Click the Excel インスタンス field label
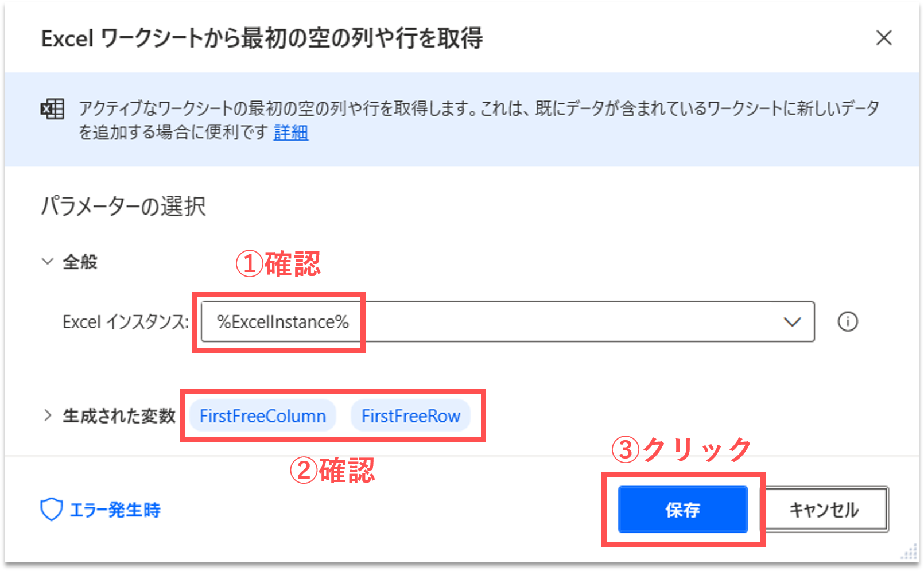Viewport: 924px width, 571px height. tap(125, 322)
